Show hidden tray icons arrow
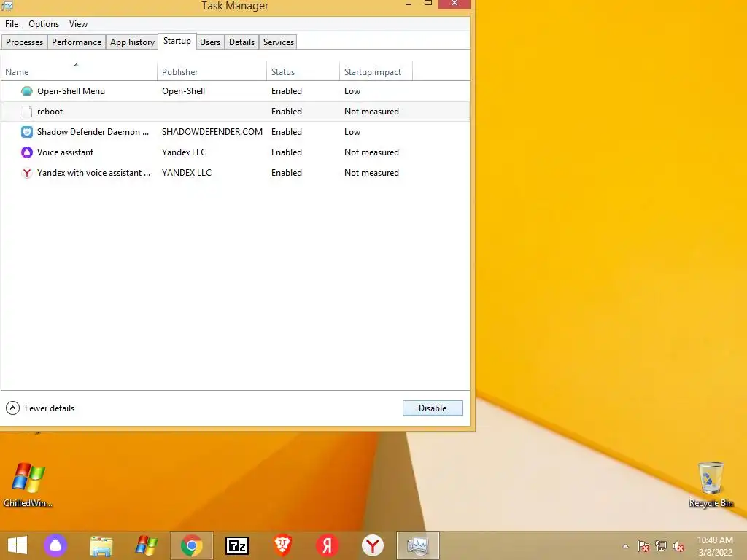 [625, 546]
